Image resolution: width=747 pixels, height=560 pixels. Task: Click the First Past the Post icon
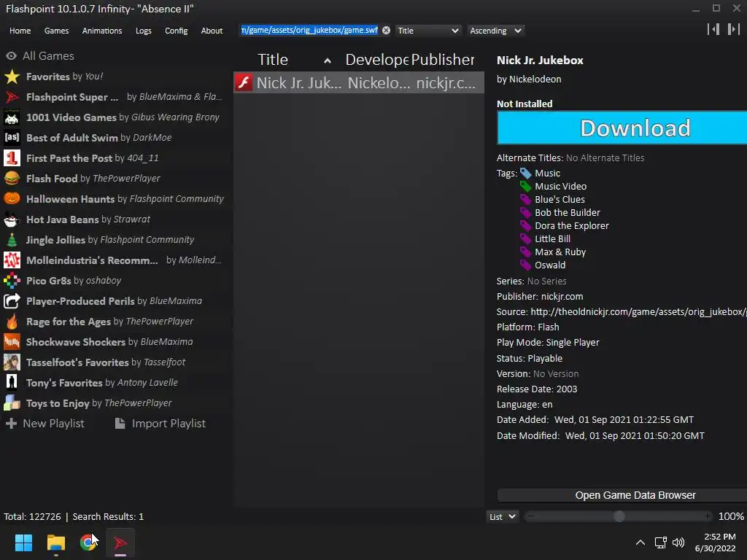pos(12,158)
